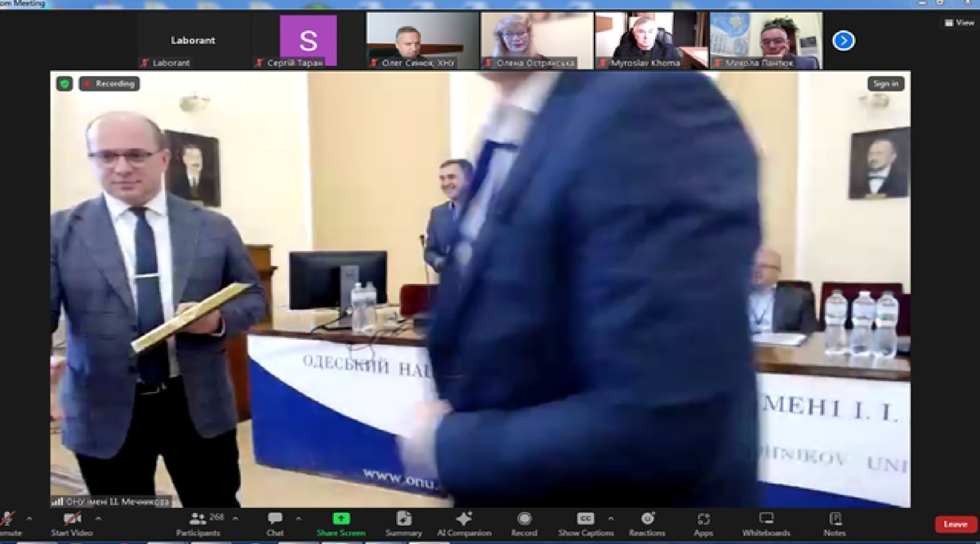Show next participants with blue arrow
This screenshot has height=544, width=980.
pyautogui.click(x=844, y=40)
